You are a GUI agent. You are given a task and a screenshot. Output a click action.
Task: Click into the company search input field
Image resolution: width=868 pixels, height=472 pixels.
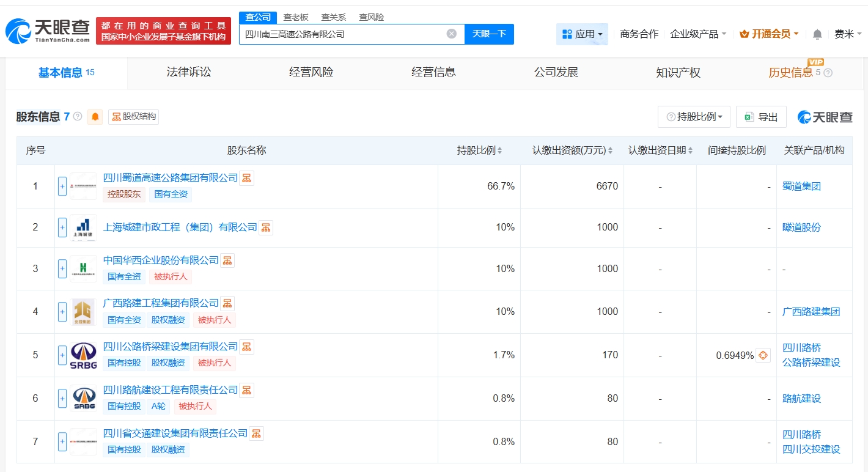pos(342,34)
